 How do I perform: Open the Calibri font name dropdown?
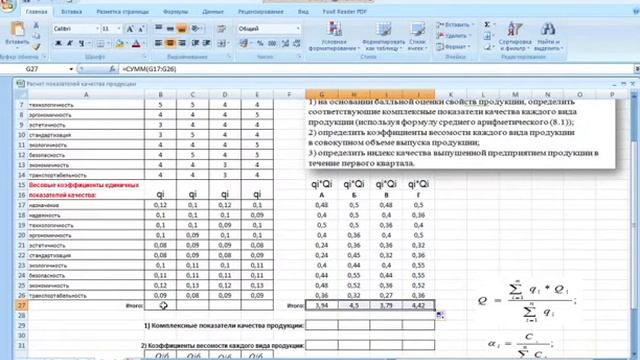[97, 29]
